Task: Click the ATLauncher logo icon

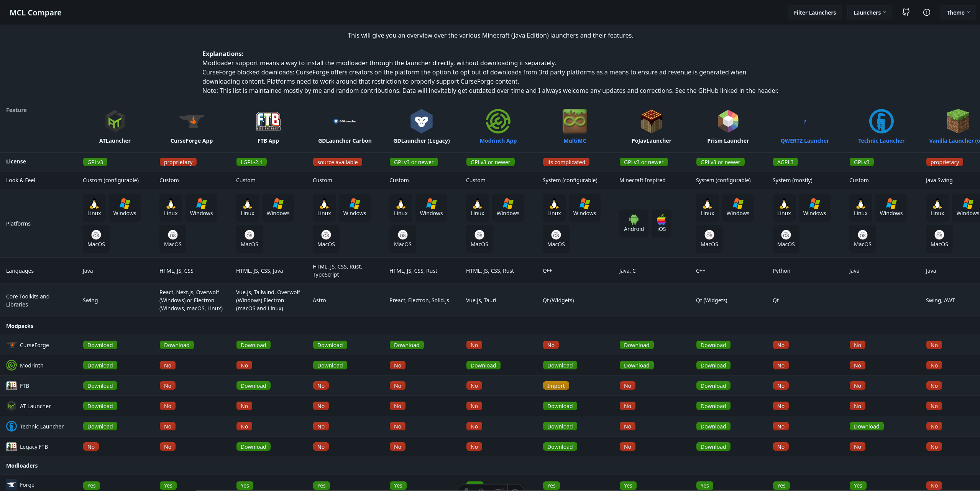Action: tap(115, 121)
